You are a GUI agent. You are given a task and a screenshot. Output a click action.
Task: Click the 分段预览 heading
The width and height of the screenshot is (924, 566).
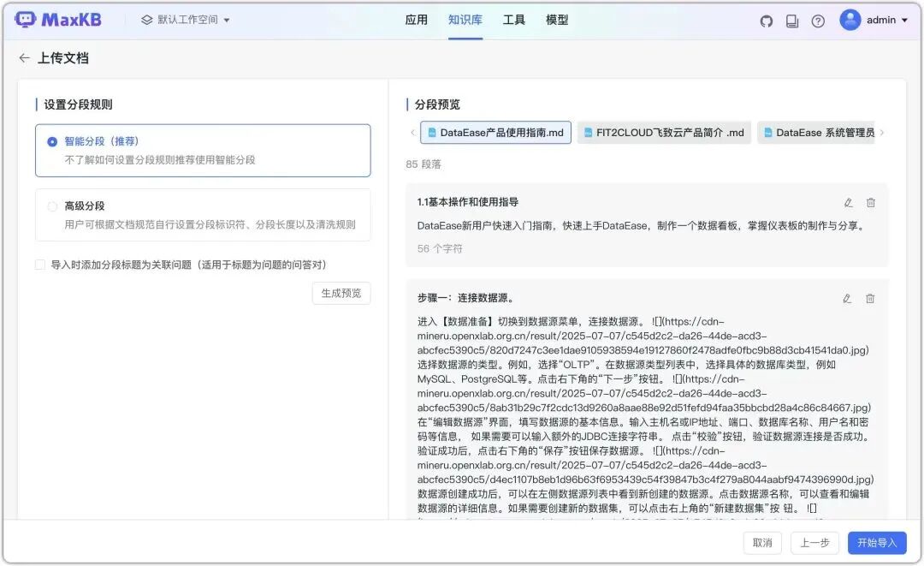(x=437, y=104)
